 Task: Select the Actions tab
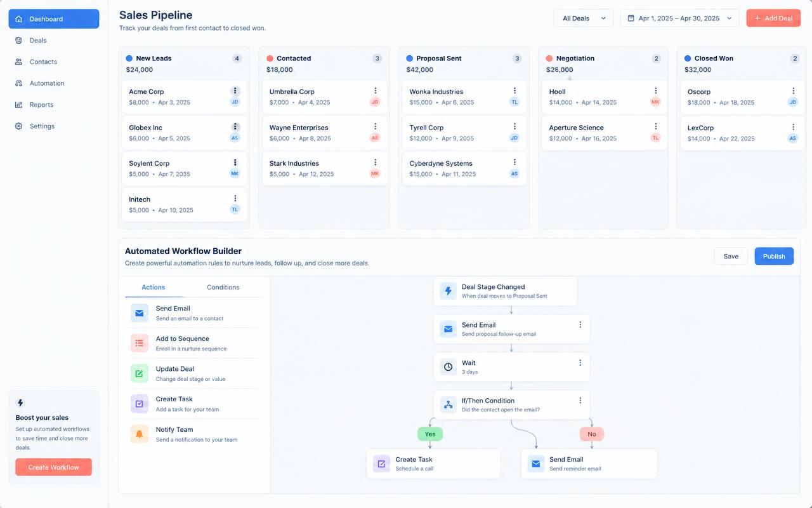(154, 287)
